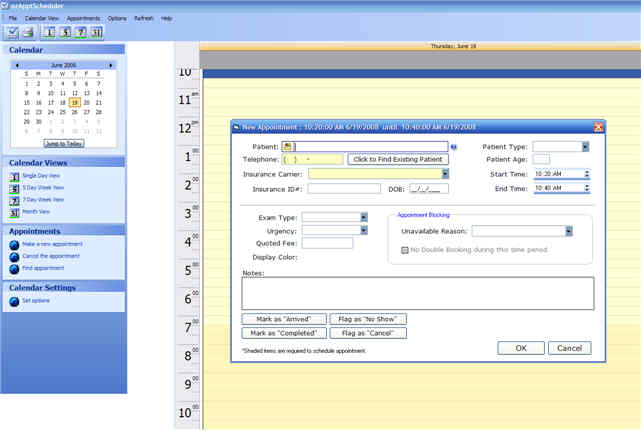
Task: Click the 5 Day Week View sidebar icon
Action: 14,188
